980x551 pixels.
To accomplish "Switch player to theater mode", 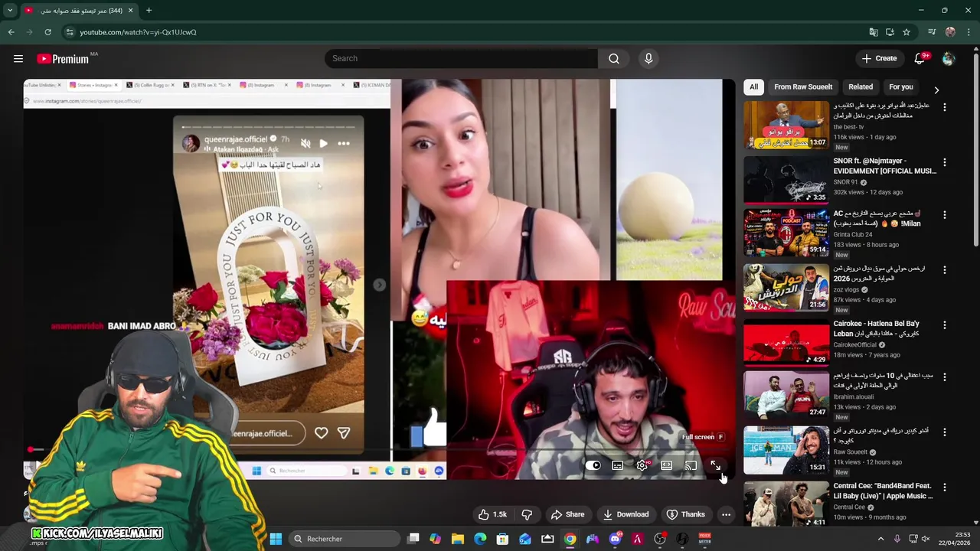I will click(666, 465).
